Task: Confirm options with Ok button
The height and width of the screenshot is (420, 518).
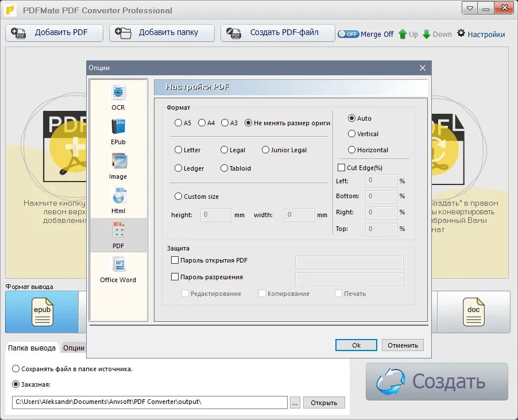Action: coord(356,345)
